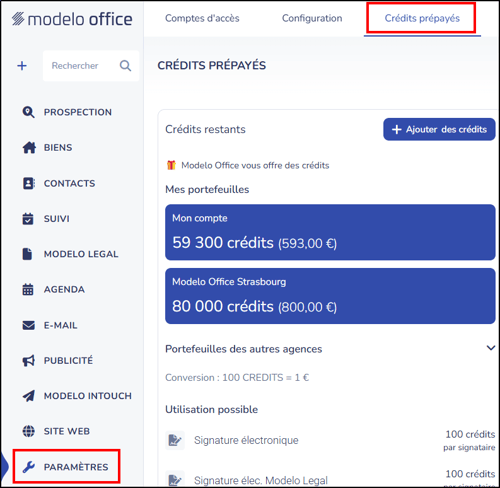Open the MODELO INTOUCH section label
500x488 pixels.
point(88,396)
